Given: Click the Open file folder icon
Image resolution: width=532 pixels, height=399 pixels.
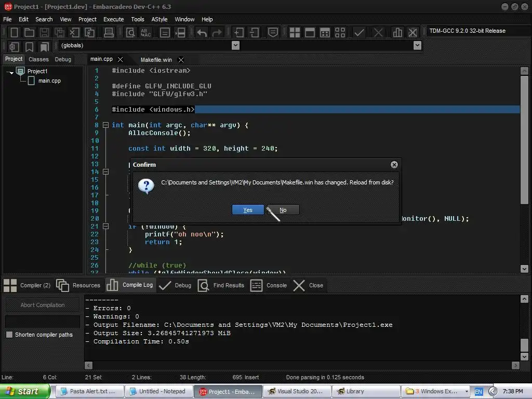Looking at the screenshot, I should (29, 33).
